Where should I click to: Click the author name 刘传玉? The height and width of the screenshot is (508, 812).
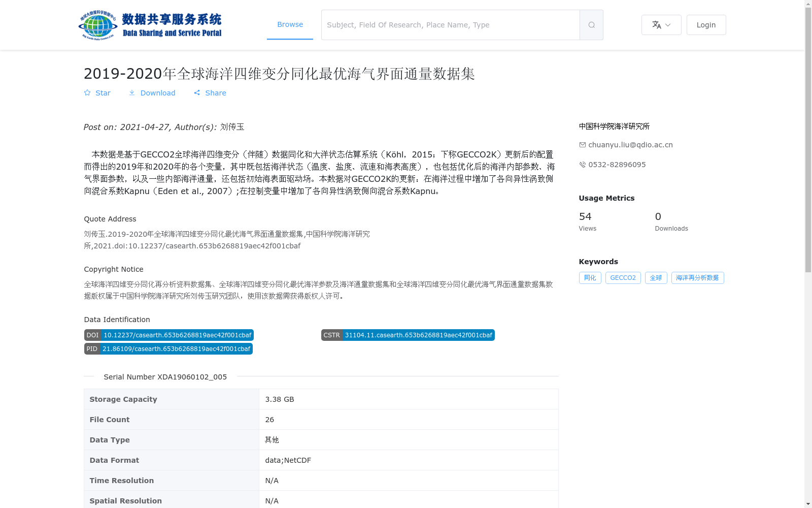(x=232, y=127)
